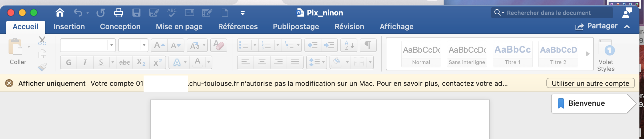
Task: Toggle paragraph marks pilcrow button
Action: (x=368, y=45)
